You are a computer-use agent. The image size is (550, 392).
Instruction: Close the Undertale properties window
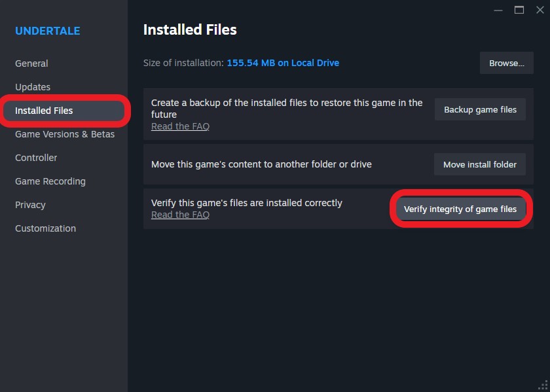tap(540, 10)
